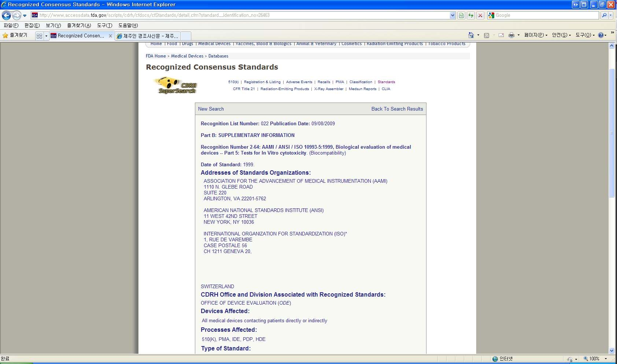The image size is (617, 364).
Task: Click the 인터넷 security zone indicator
Action: coord(503,359)
